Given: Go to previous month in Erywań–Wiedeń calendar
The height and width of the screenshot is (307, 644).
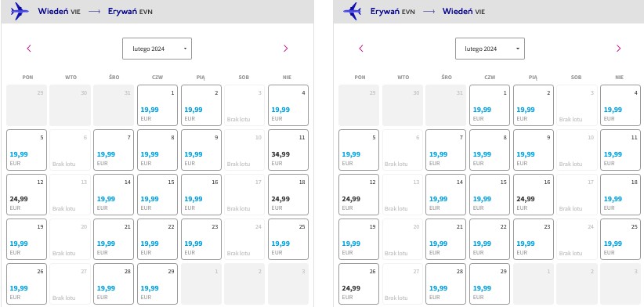Looking at the screenshot, I should [361, 49].
